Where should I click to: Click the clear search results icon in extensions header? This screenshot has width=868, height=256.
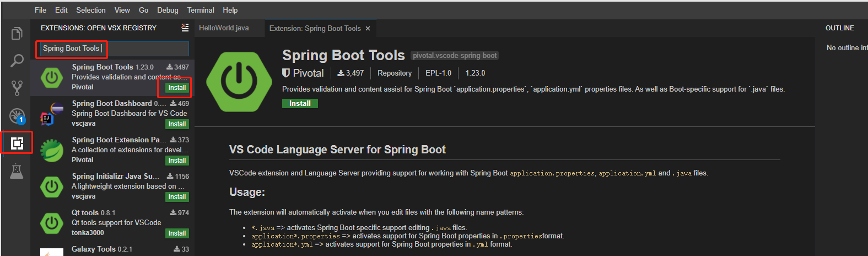tap(185, 28)
